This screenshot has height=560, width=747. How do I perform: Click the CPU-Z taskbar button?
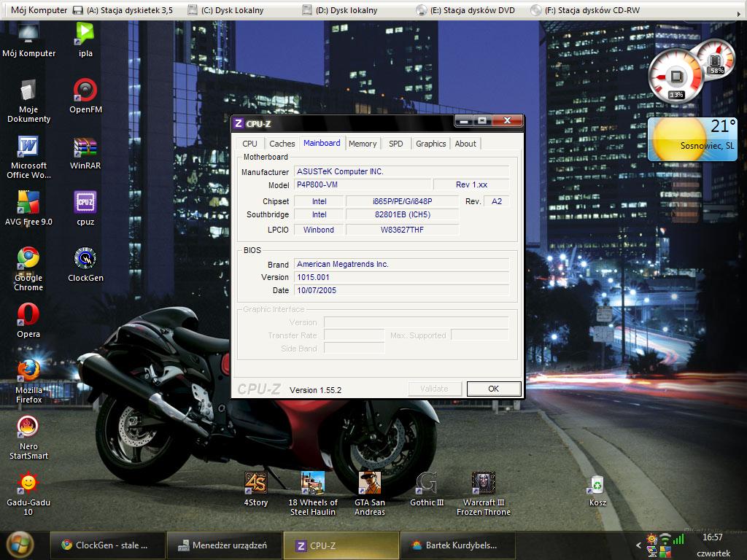(x=341, y=545)
